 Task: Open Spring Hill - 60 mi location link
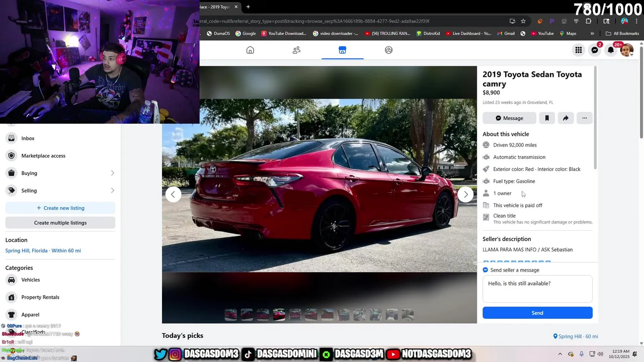point(575,336)
